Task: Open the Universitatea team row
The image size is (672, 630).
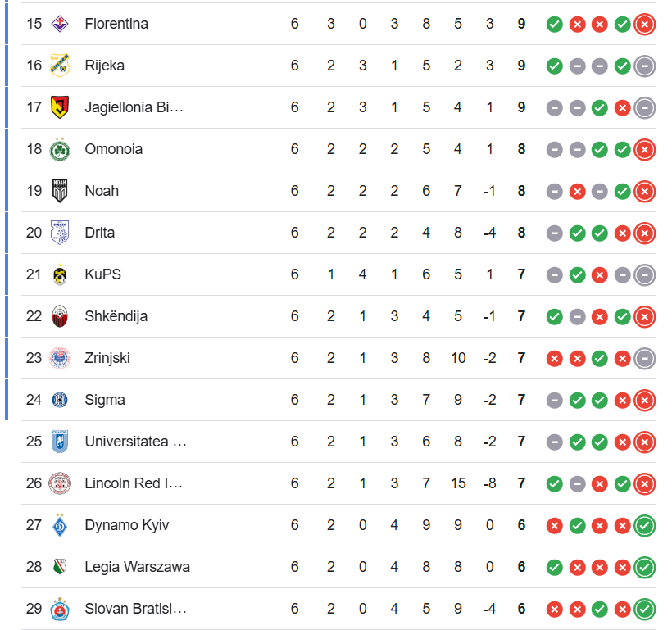Action: tap(338, 442)
